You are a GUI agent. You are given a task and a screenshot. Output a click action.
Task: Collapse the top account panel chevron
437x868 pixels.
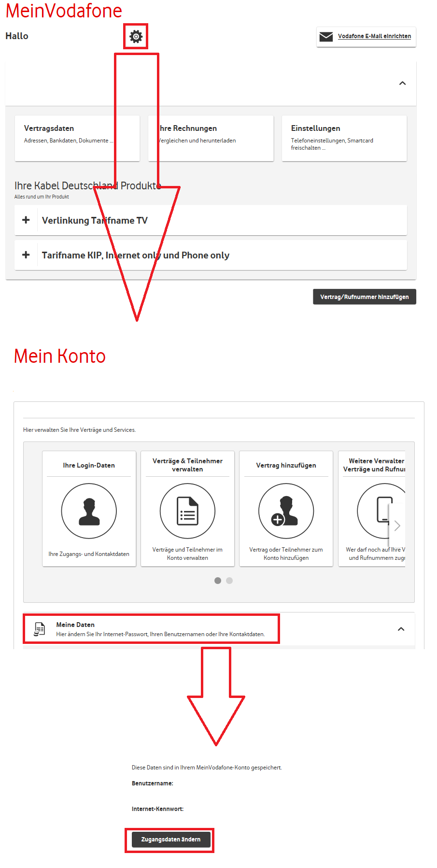click(402, 83)
